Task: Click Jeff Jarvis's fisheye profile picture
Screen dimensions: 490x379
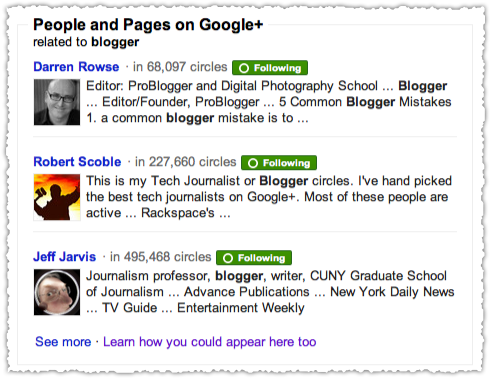Action: [x=57, y=292]
